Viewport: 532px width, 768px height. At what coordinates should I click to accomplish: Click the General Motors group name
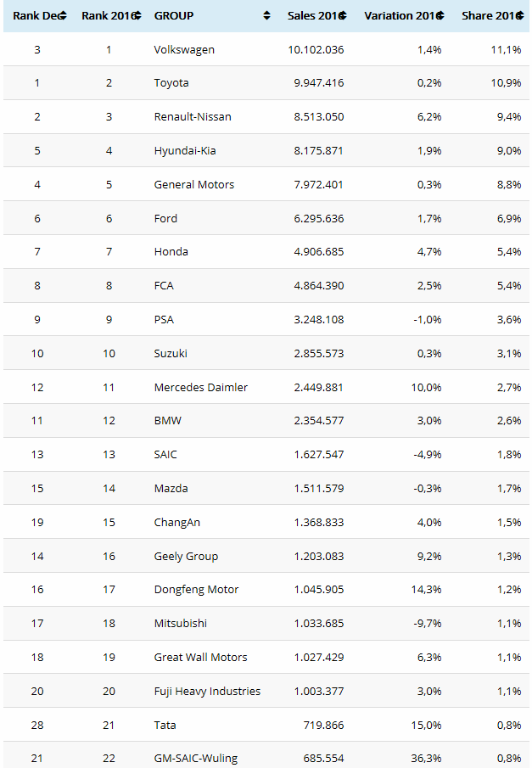click(x=194, y=185)
